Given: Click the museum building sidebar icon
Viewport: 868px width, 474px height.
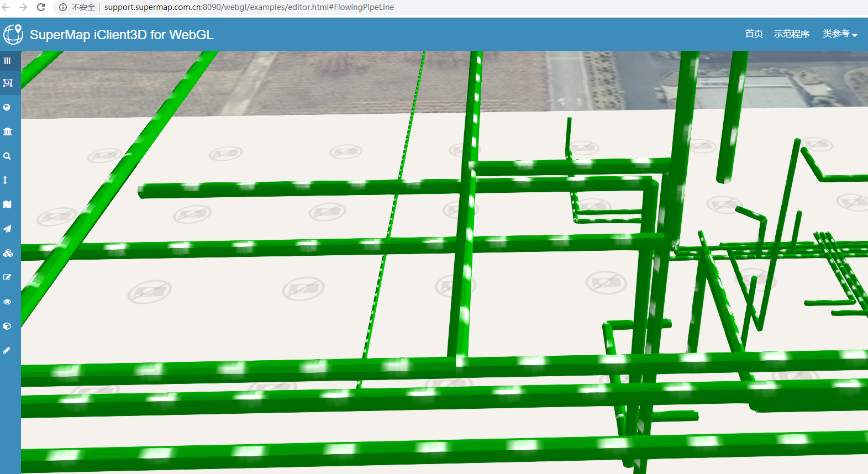Looking at the screenshot, I should coord(8,131).
